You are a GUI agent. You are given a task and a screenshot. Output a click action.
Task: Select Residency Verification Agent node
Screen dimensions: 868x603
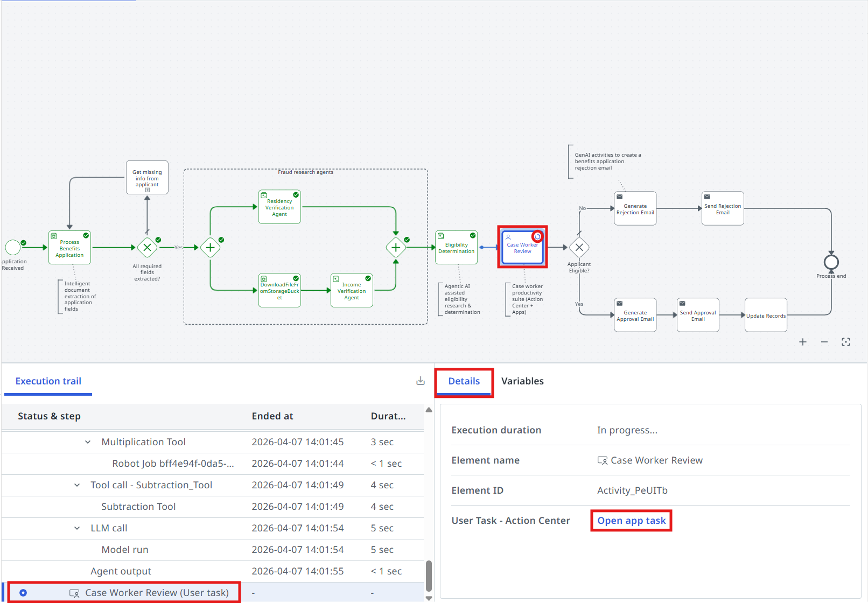coord(279,207)
